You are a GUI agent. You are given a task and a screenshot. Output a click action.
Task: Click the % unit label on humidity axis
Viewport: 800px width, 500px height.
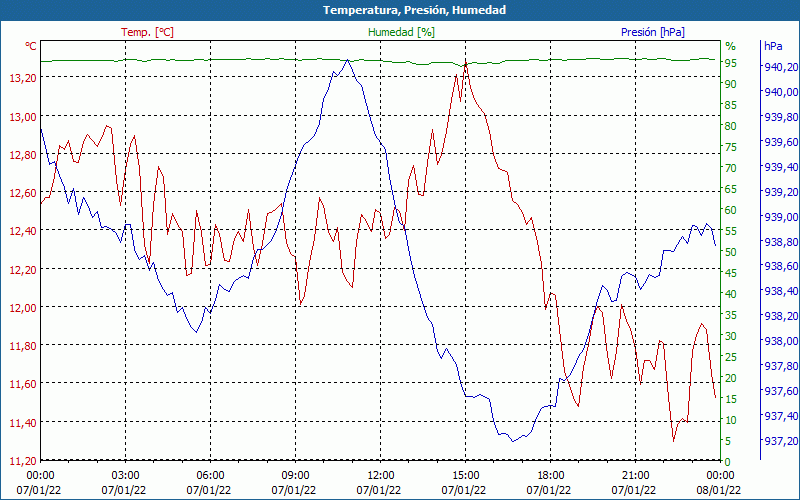coord(731,46)
